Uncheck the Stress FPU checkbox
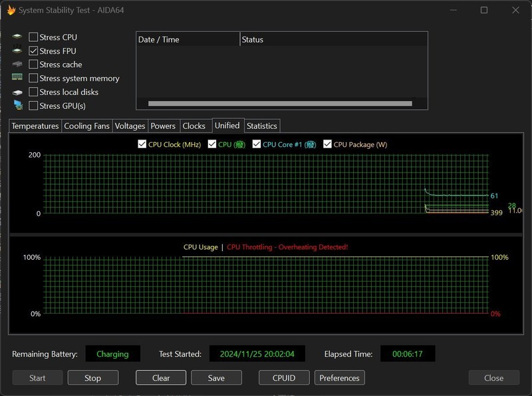Screen dimensions: 532x396 point(33,51)
